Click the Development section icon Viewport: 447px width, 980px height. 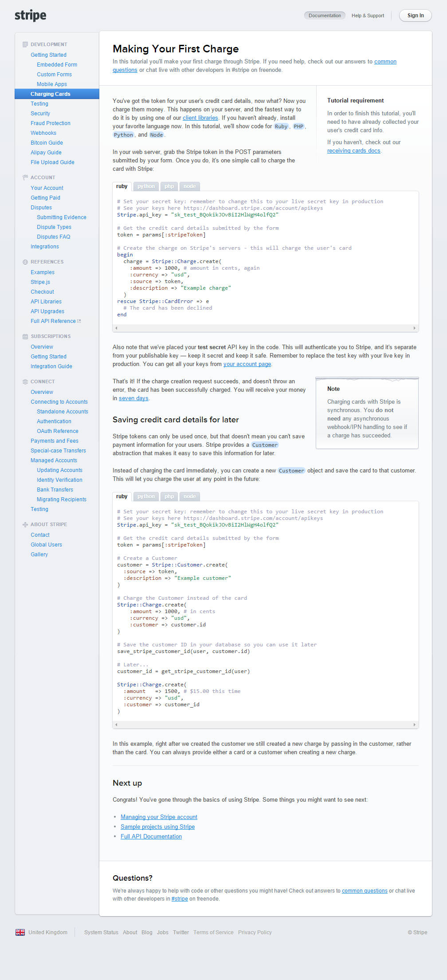[25, 44]
